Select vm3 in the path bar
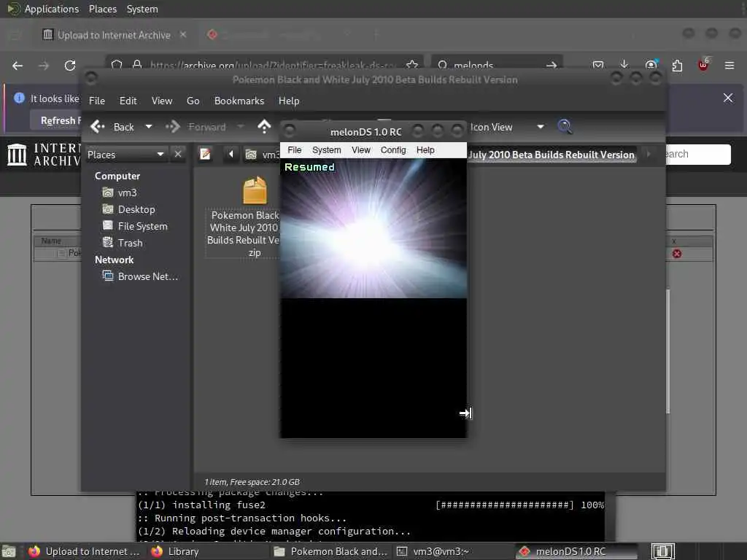 click(x=262, y=155)
